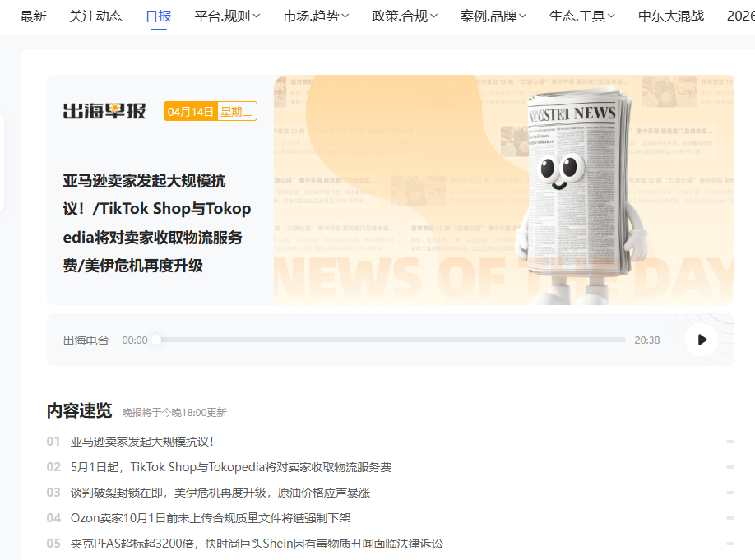This screenshot has width=755, height=560.
Task: Click the 04月14日 date badge
Action: [x=190, y=112]
